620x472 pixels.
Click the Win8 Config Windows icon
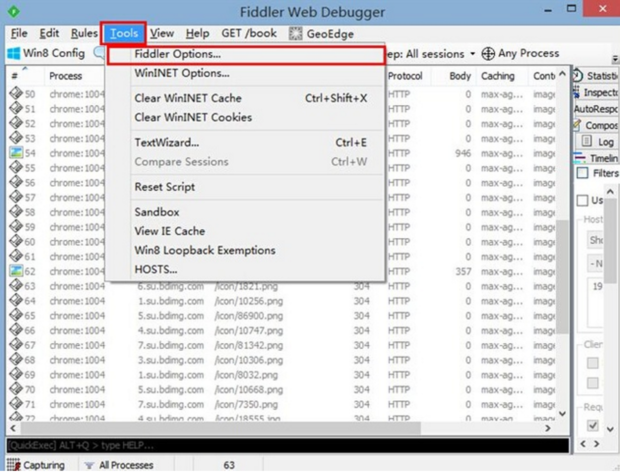(x=14, y=52)
